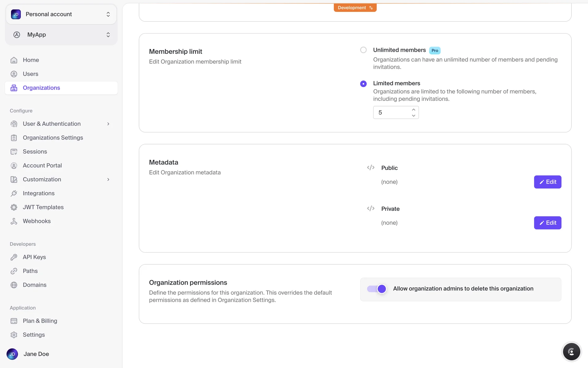Click the Integrations plug icon
This screenshot has width=588, height=368.
pos(14,193)
